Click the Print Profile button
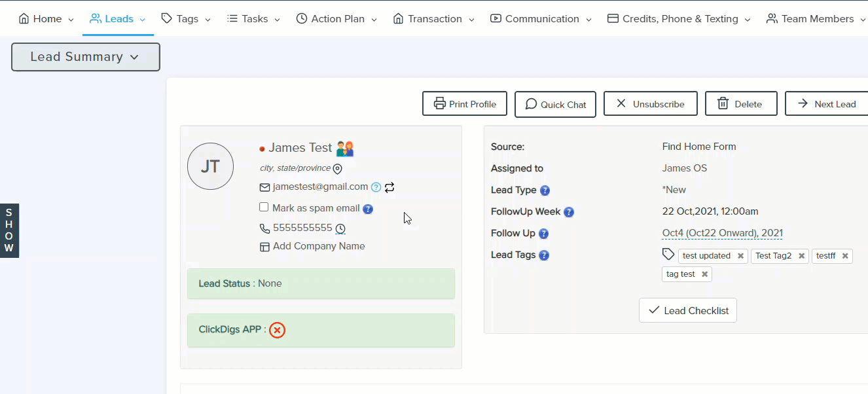The image size is (868, 394). pyautogui.click(x=465, y=104)
